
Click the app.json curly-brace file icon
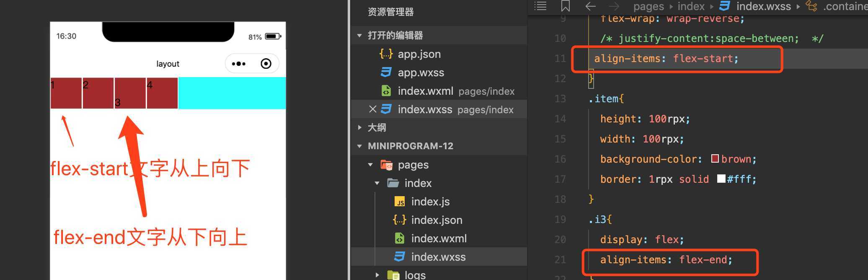coord(386,54)
